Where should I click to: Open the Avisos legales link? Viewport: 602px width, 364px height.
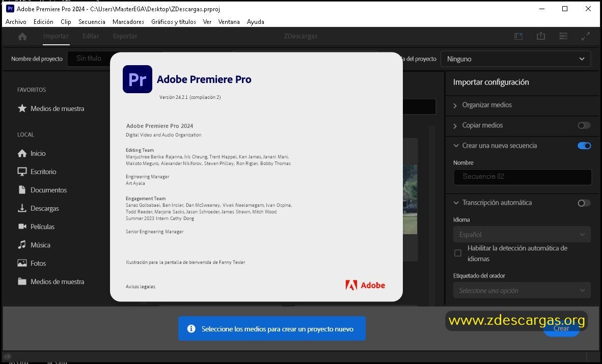(141, 287)
